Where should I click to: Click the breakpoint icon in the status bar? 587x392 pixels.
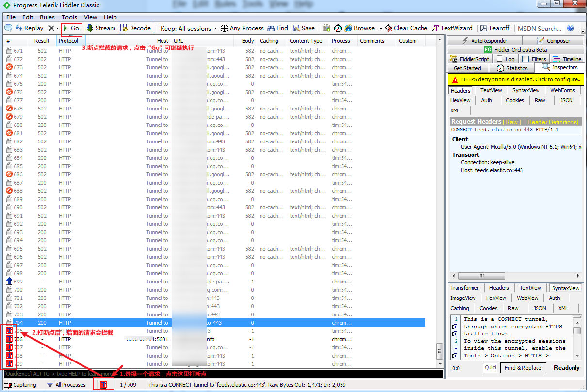tap(103, 385)
